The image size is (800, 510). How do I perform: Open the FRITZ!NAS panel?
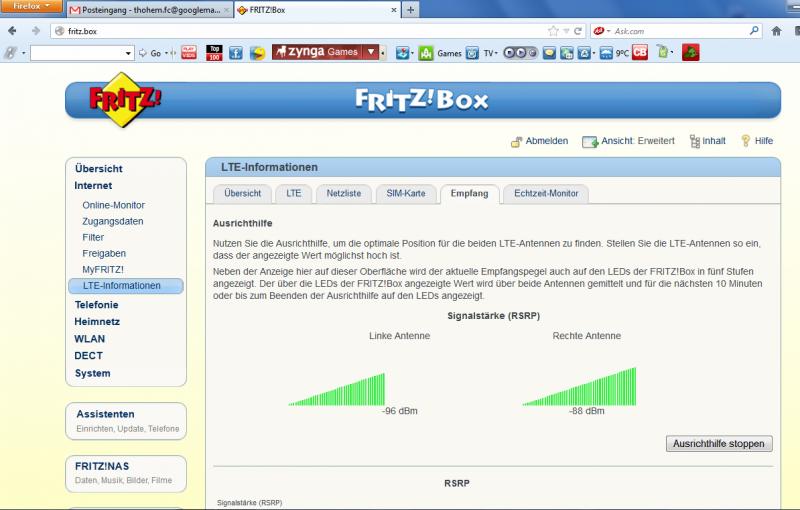126,474
